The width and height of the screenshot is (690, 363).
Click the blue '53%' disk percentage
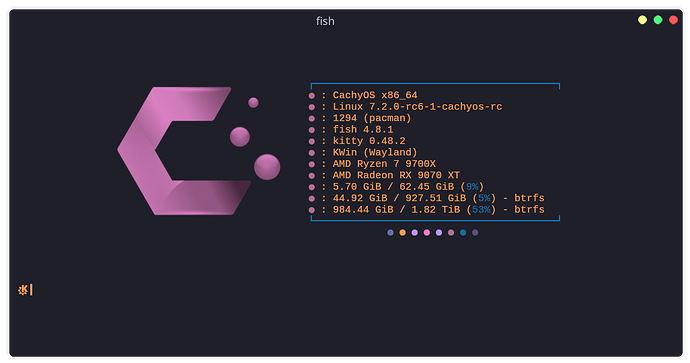click(x=481, y=209)
